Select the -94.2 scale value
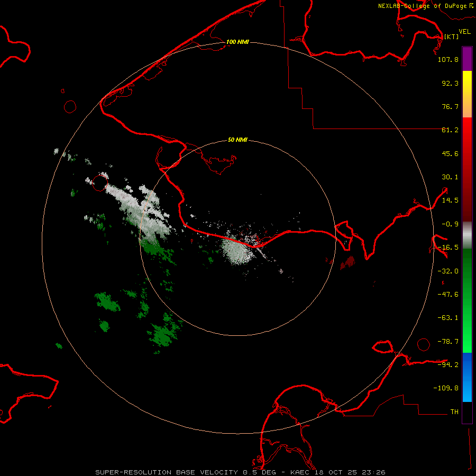Viewport: 476px width, 476px height. point(448,364)
